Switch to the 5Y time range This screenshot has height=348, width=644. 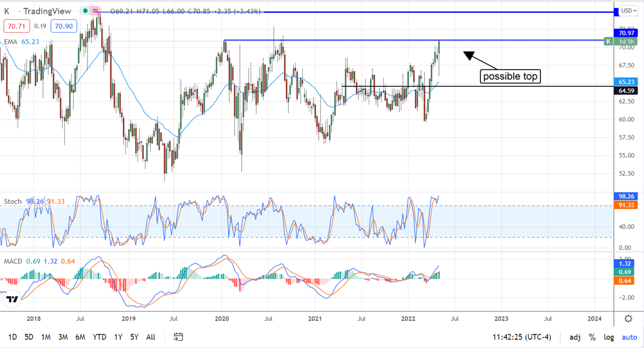[134, 337]
